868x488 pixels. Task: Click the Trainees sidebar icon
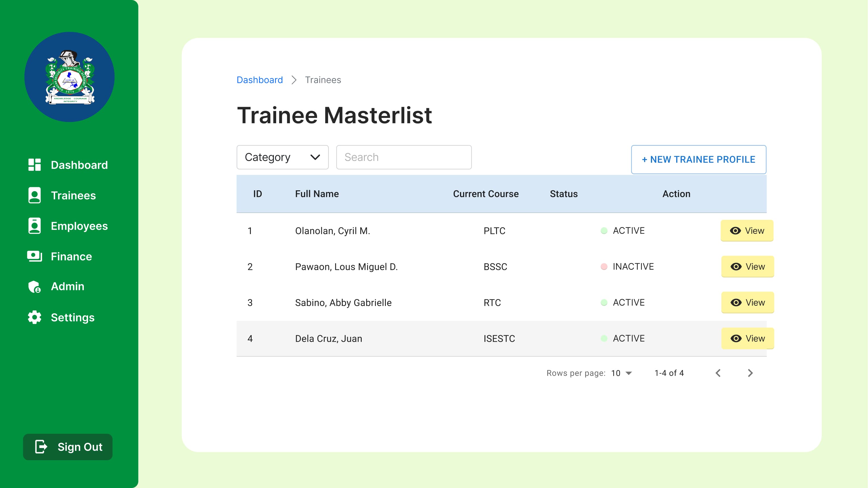coord(34,195)
